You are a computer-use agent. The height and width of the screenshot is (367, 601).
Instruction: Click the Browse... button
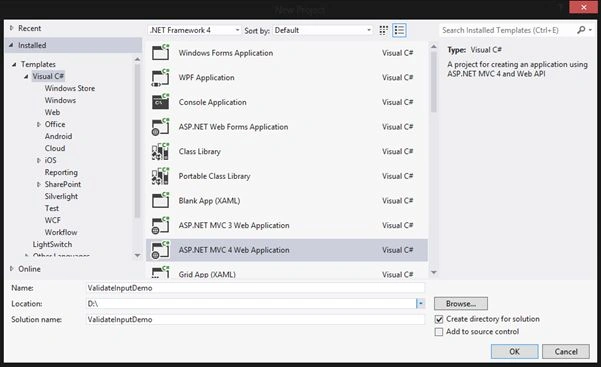coord(461,303)
